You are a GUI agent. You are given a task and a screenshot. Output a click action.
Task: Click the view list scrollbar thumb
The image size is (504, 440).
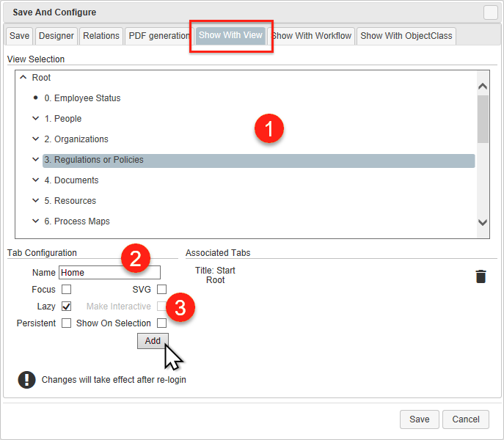[x=483, y=119]
